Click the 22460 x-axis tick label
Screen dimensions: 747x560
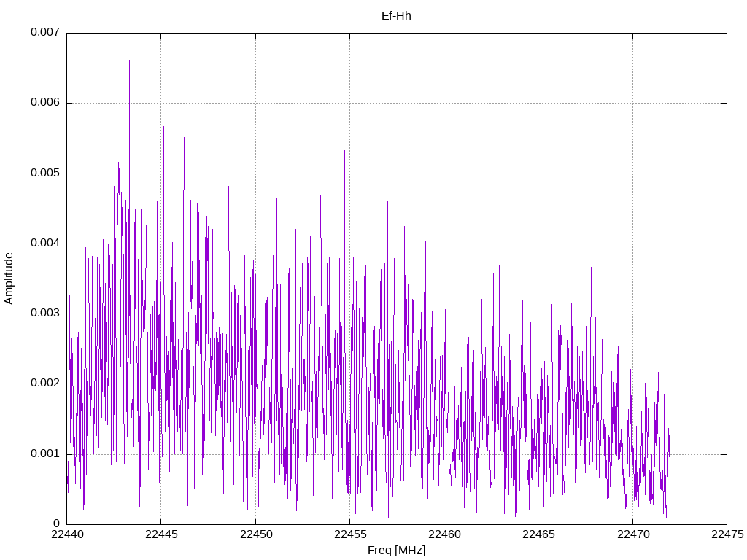point(444,534)
